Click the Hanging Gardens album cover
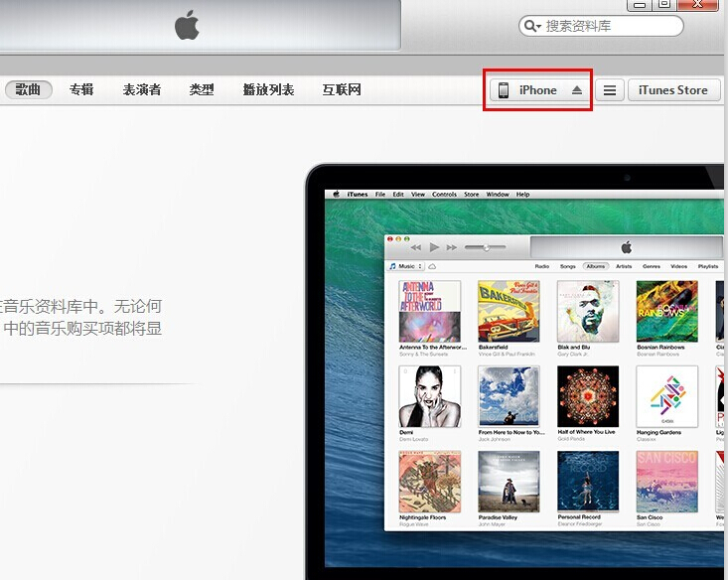 tap(667, 396)
